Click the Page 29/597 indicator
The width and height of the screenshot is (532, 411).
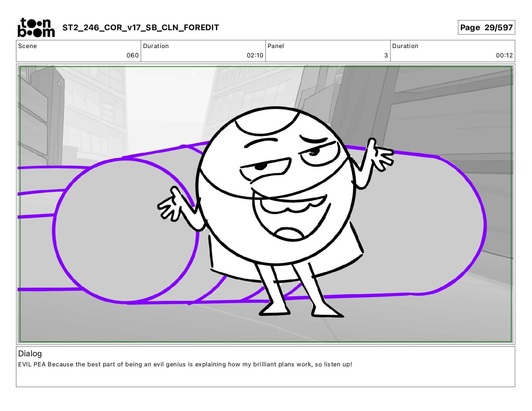coord(486,28)
